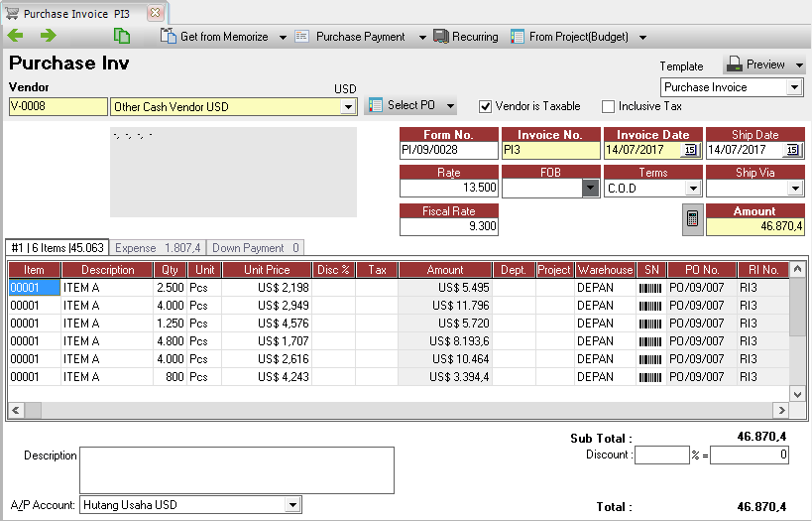The width and height of the screenshot is (812, 521).
Task: Click Discount percent field
Action: tap(662, 456)
